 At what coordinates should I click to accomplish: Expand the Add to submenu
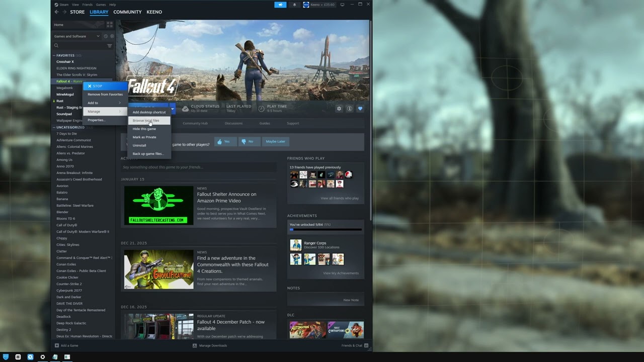coord(104,103)
